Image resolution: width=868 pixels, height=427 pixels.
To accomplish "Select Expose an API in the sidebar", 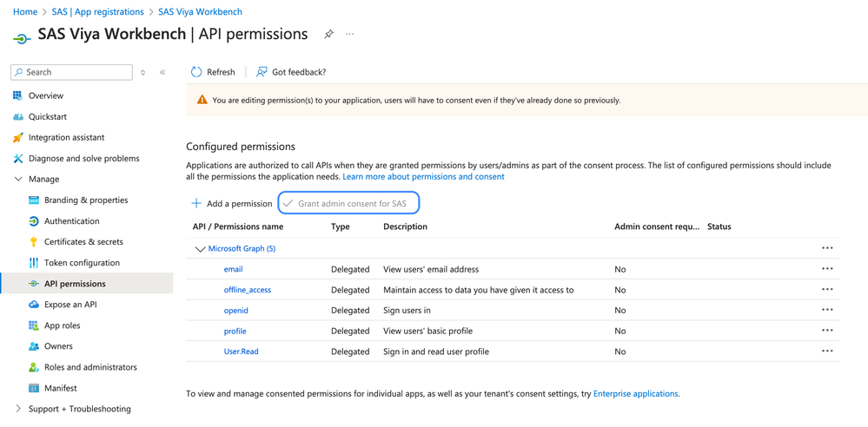I will [x=70, y=305].
